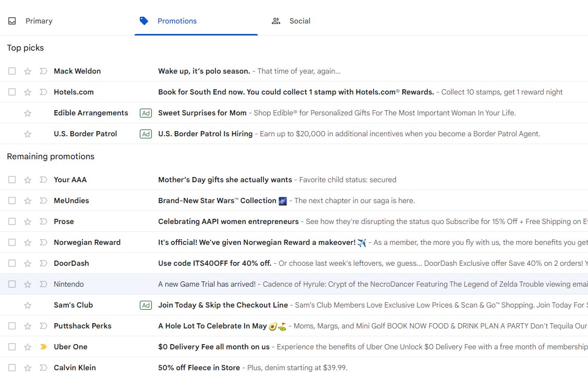Star the Mack Weldon email
This screenshot has height=377, width=588.
[x=27, y=71]
